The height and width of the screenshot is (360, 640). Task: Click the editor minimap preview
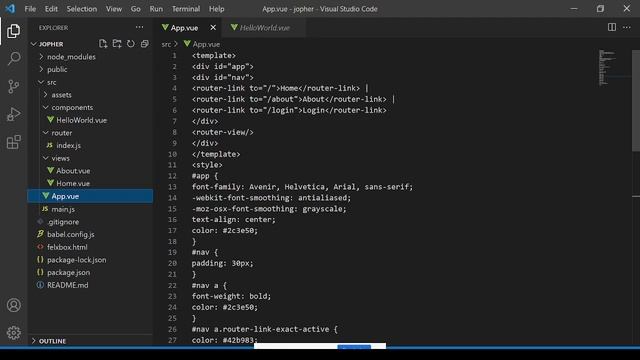(607, 67)
